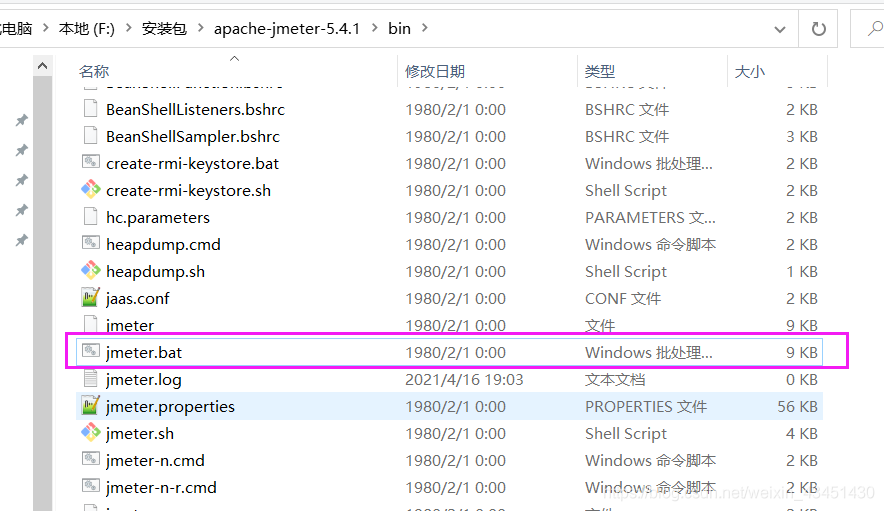Viewport: 884px width, 511px height.
Task: Select the file named jaas.conf
Action: (138, 298)
